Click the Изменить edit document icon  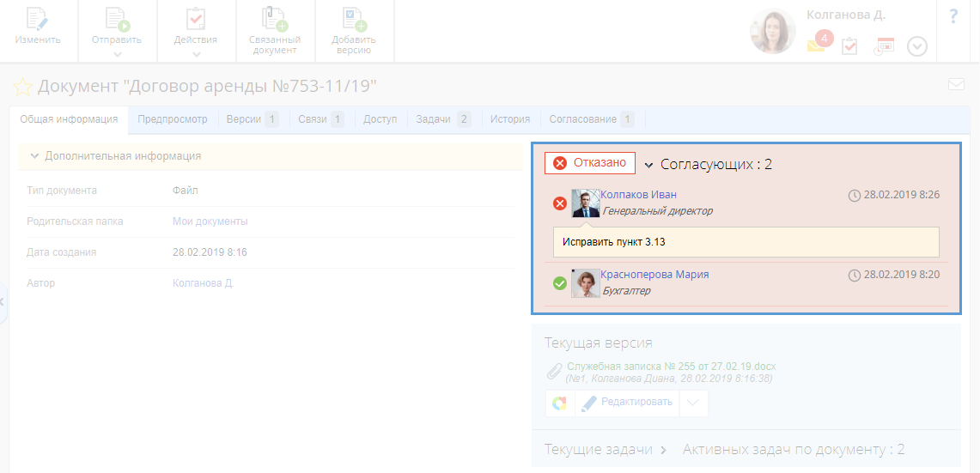click(38, 21)
